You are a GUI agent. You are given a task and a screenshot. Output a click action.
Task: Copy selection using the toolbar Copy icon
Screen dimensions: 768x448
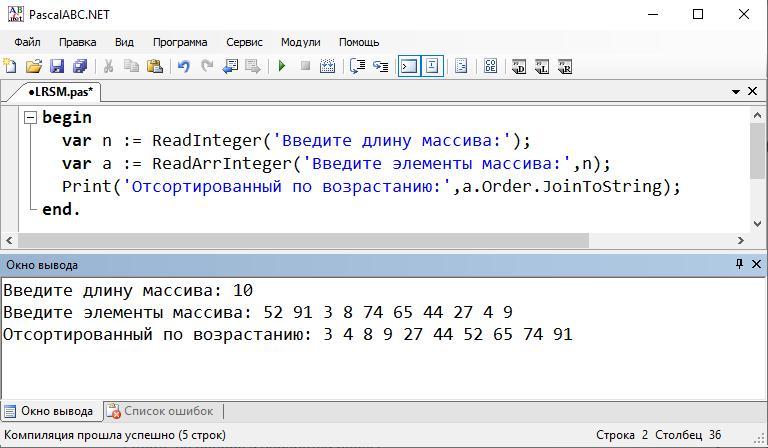(x=131, y=66)
